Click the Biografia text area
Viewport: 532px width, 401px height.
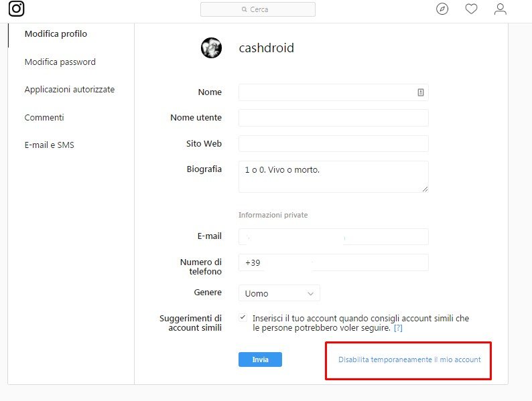333,176
